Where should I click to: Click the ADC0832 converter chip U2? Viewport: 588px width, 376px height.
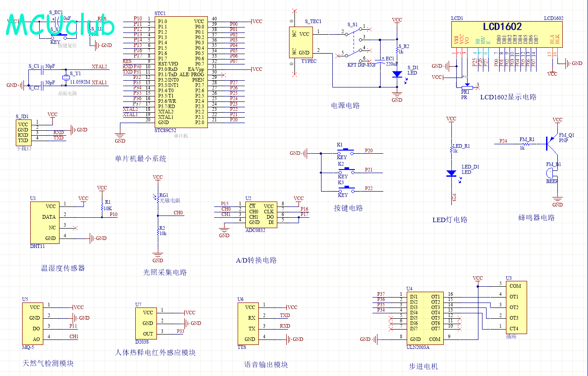coord(261,215)
